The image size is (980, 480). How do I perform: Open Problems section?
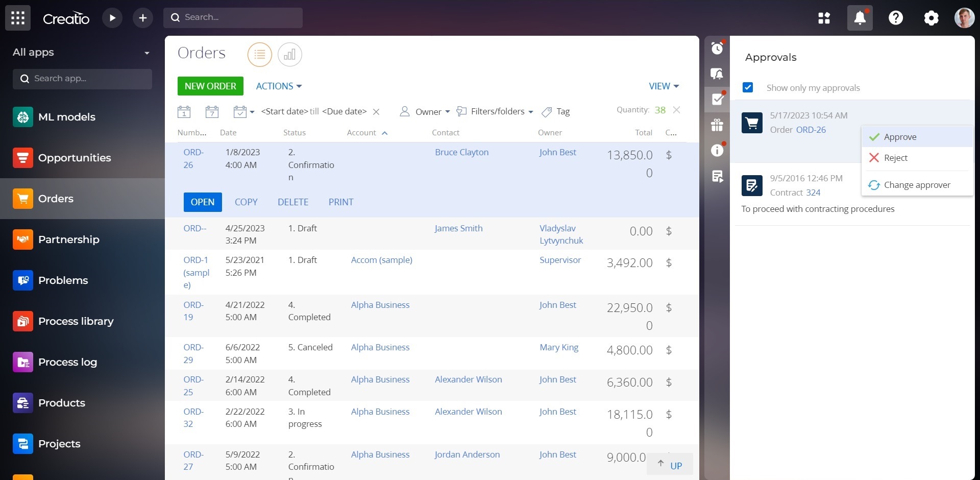82,280
